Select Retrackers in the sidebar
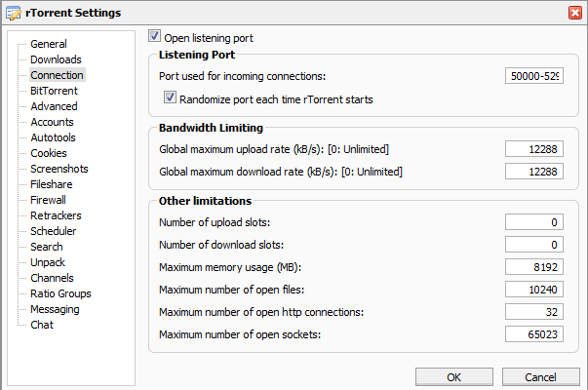The height and width of the screenshot is (390, 588). coord(56,215)
